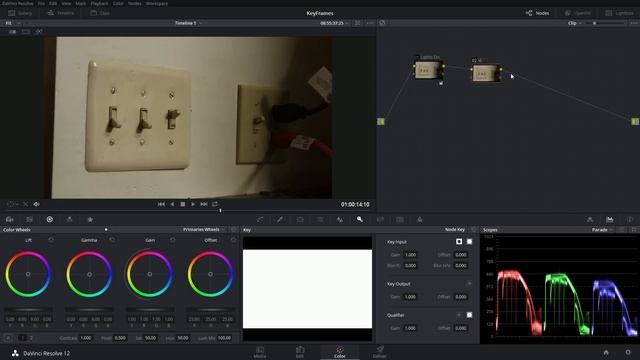640x360 pixels.
Task: Reset all primaries wheels
Action: [234, 229]
